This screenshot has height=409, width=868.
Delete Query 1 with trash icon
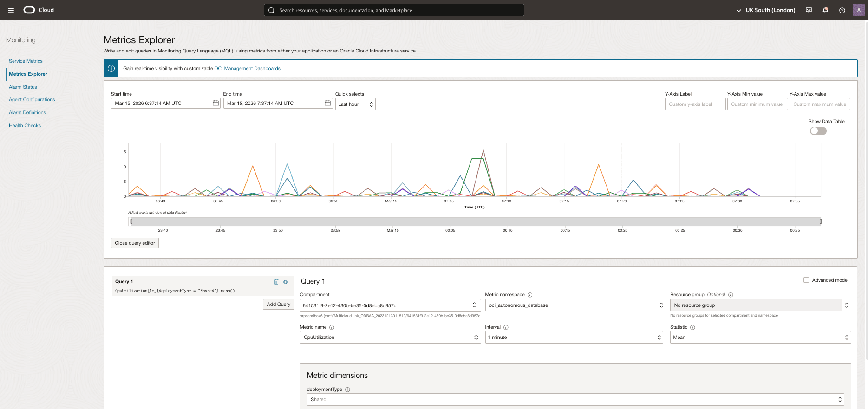coord(276,282)
